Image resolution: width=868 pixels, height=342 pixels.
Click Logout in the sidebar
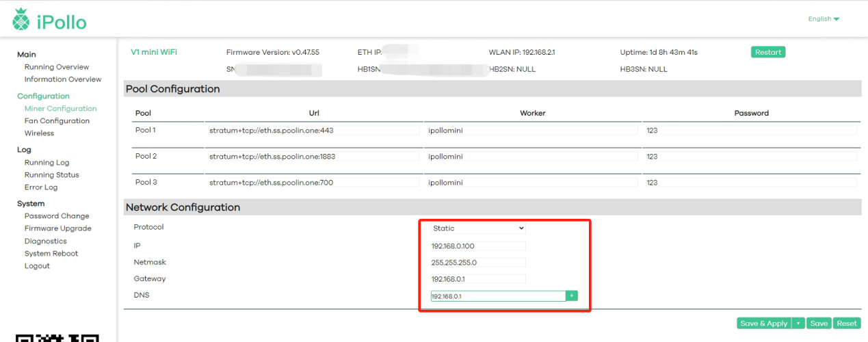point(37,266)
